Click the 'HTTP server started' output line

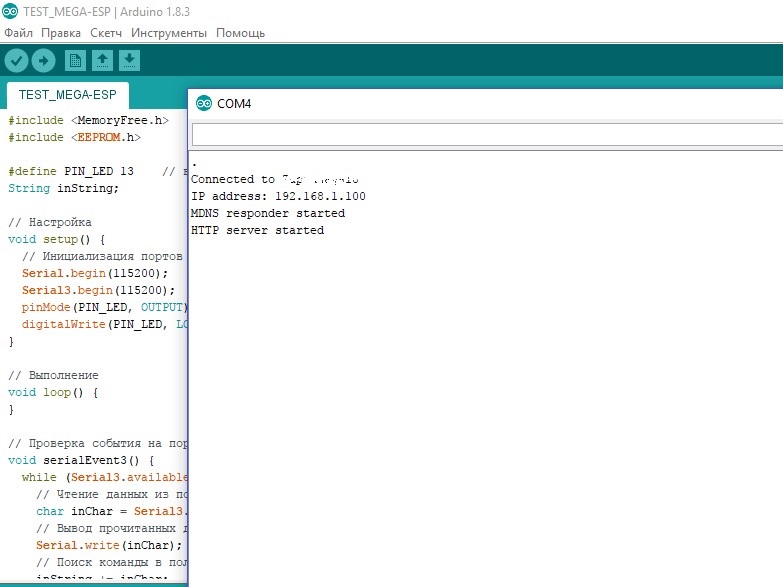[257, 230]
